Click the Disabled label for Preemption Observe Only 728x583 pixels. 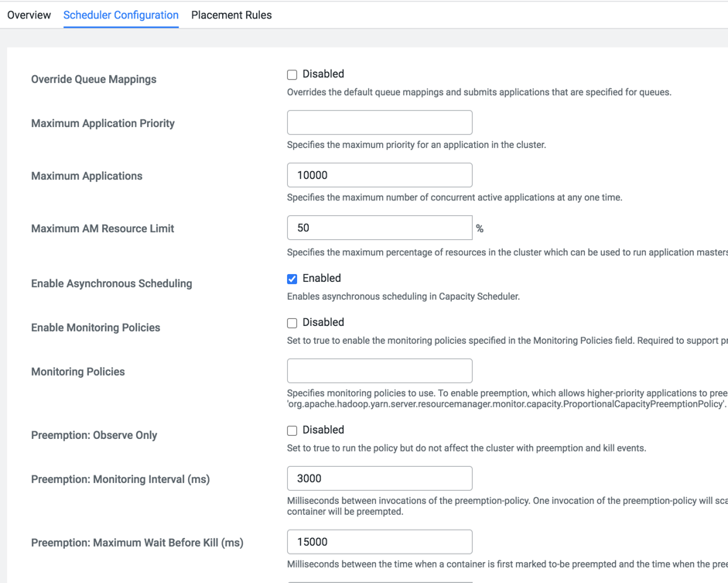pos(323,430)
